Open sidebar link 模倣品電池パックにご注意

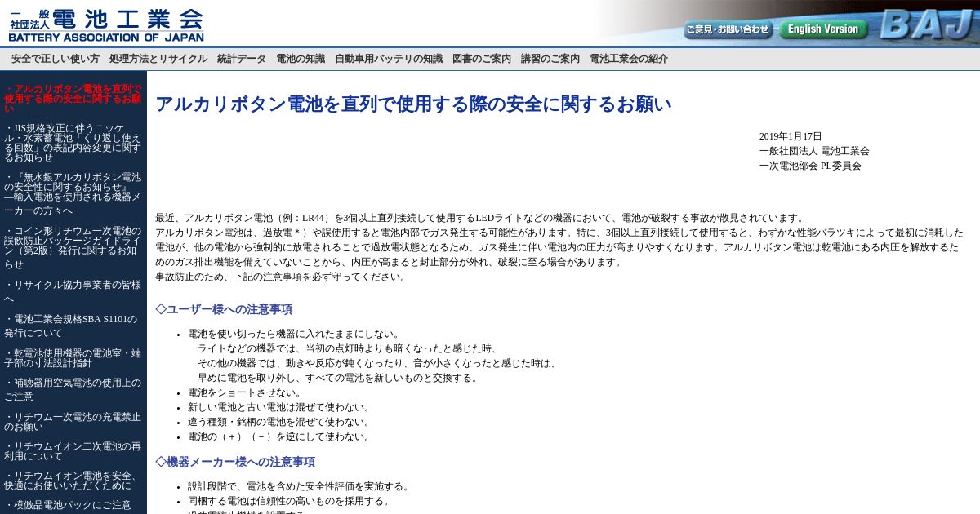coord(68,505)
